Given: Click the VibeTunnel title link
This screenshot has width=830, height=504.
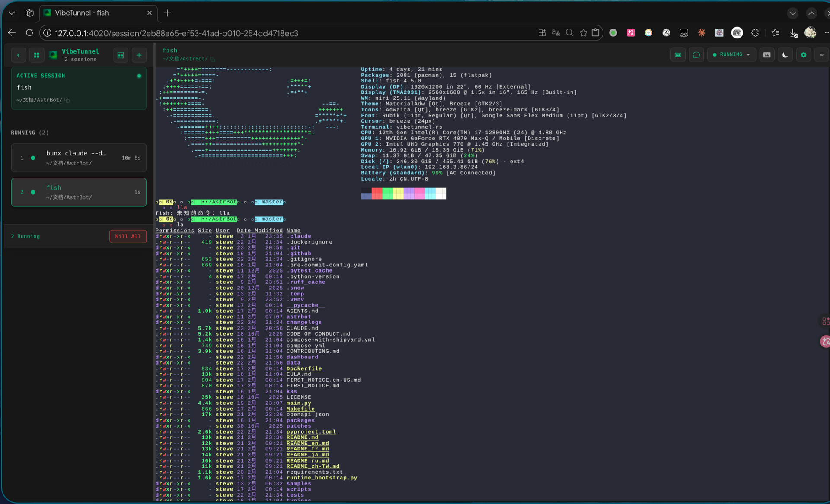Looking at the screenshot, I should [x=80, y=51].
